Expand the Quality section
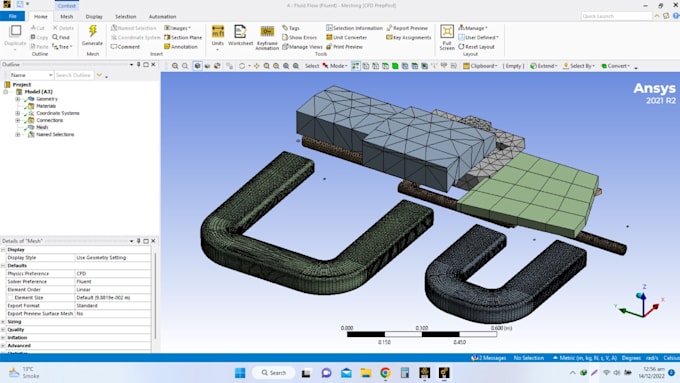 pyautogui.click(x=3, y=330)
